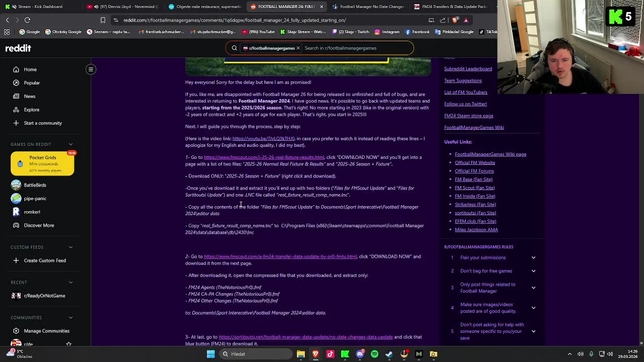Image resolution: width=644 pixels, height=362 pixels.
Task: Open the romkerl game
Action: coord(32,212)
